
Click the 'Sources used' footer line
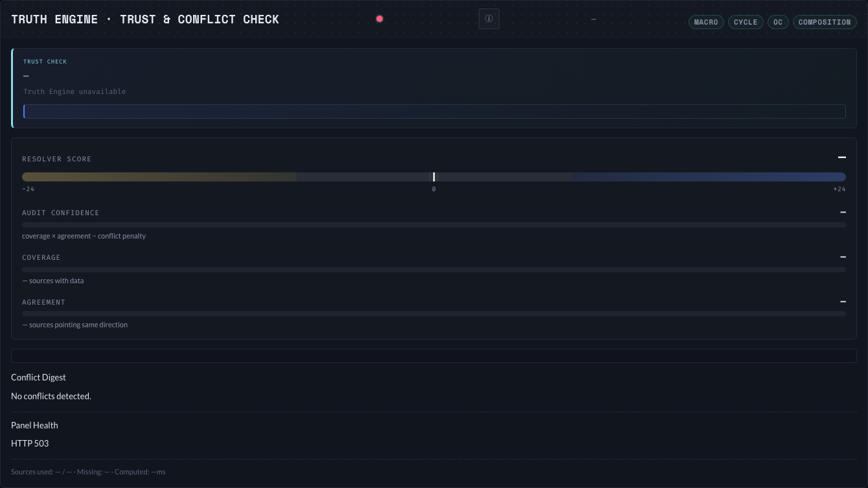point(88,472)
